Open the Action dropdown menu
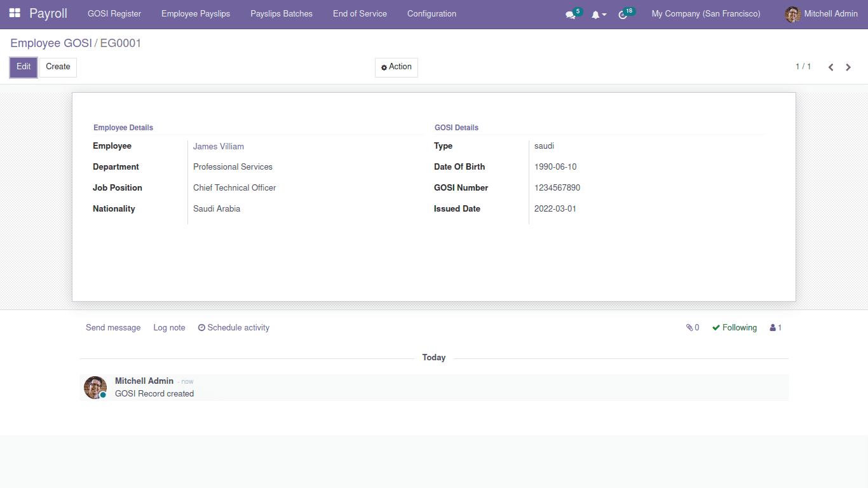 396,67
